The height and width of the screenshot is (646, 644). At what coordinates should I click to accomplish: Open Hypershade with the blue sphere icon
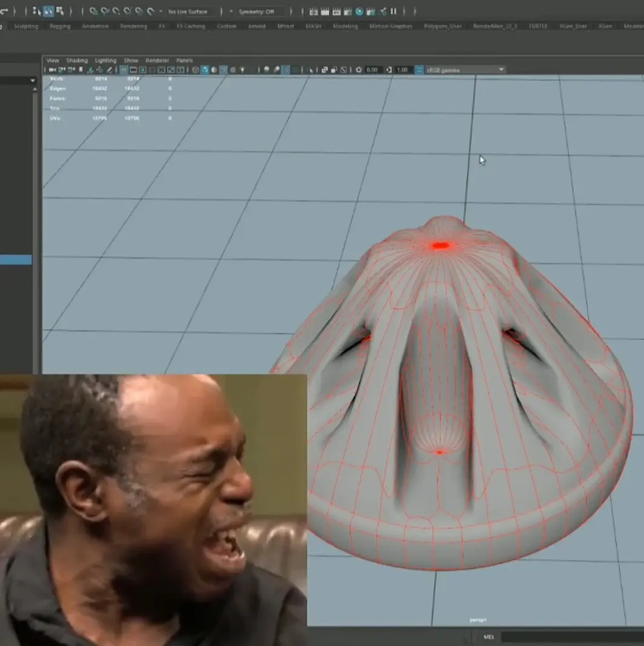(359, 11)
